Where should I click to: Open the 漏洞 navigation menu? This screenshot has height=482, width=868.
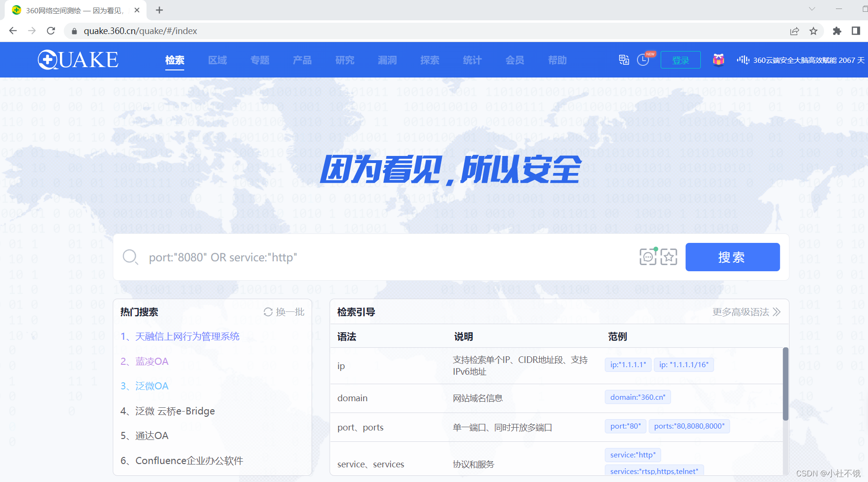(387, 60)
